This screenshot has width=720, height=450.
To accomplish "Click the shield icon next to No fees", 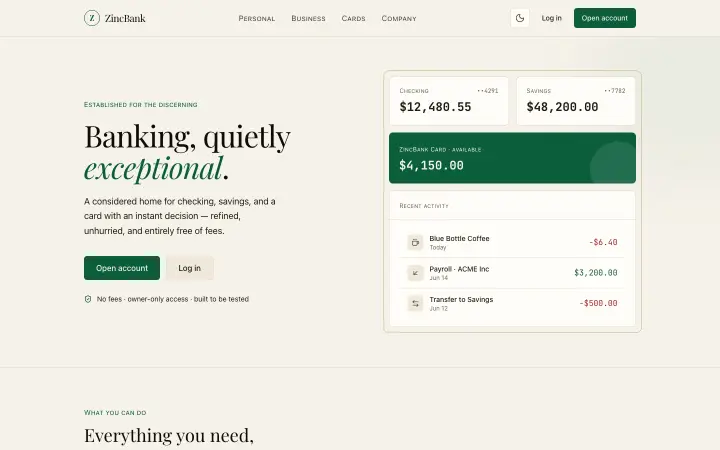I will (88, 299).
